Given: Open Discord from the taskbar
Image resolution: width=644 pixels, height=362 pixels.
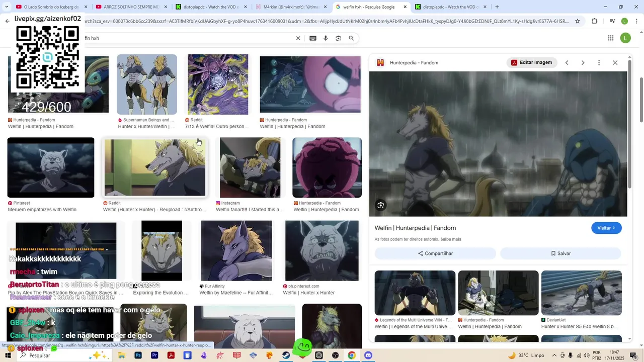Looking at the screenshot, I should (368, 355).
